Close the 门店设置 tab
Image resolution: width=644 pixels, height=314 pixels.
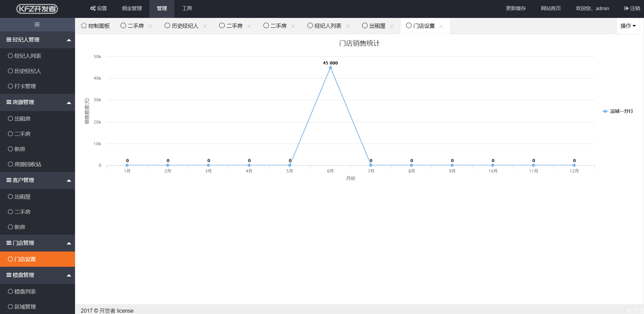tap(441, 26)
